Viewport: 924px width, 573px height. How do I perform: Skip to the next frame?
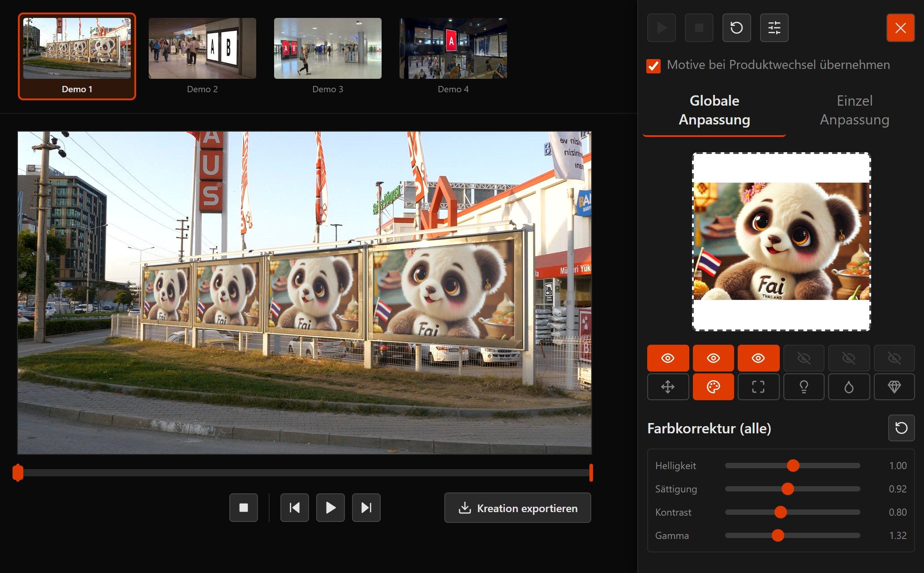(366, 508)
